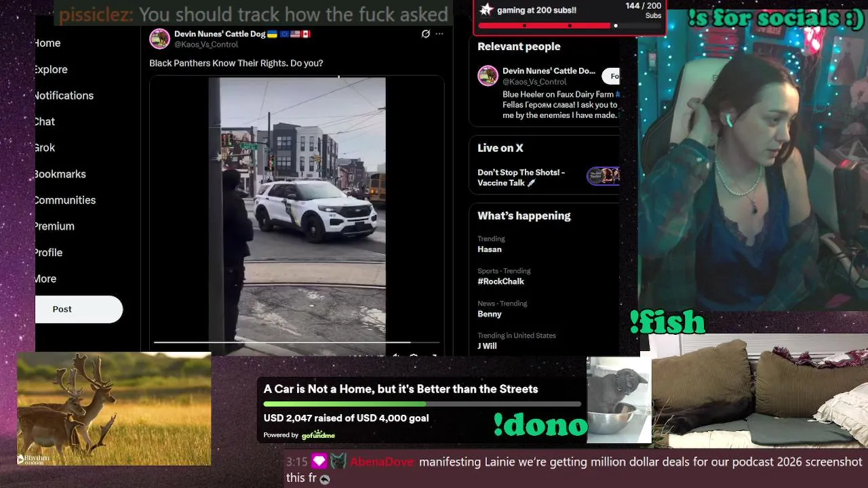Click the AbenaDove username in chat
The image size is (868, 488).
(382, 462)
